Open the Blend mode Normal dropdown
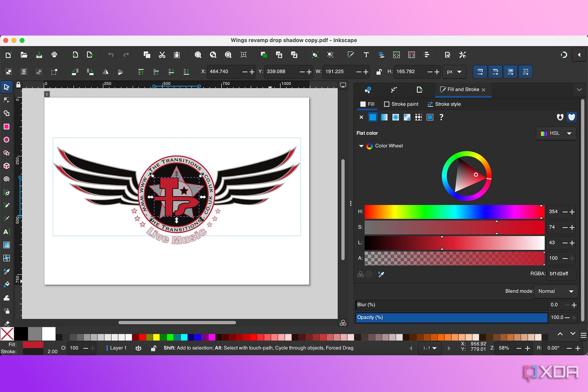Screen dimensions: 588x392 point(556,291)
